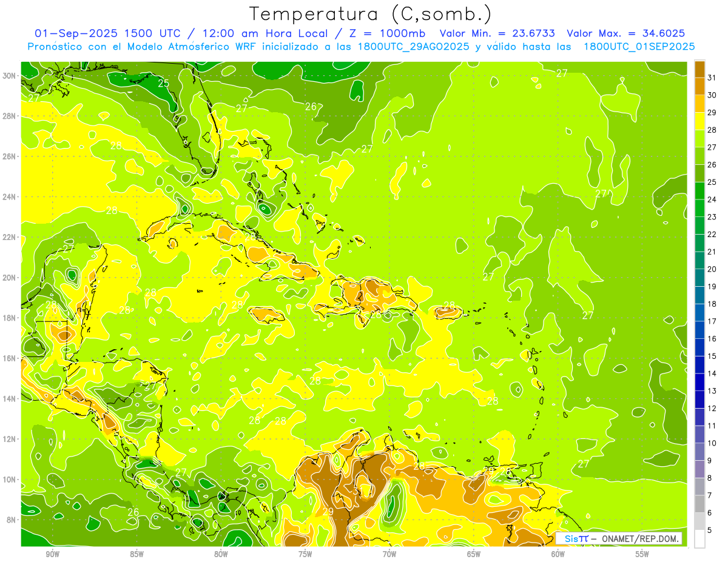Click the 28N latitude axis label
Image resolution: width=728 pixels, height=562 pixels.
point(10,116)
